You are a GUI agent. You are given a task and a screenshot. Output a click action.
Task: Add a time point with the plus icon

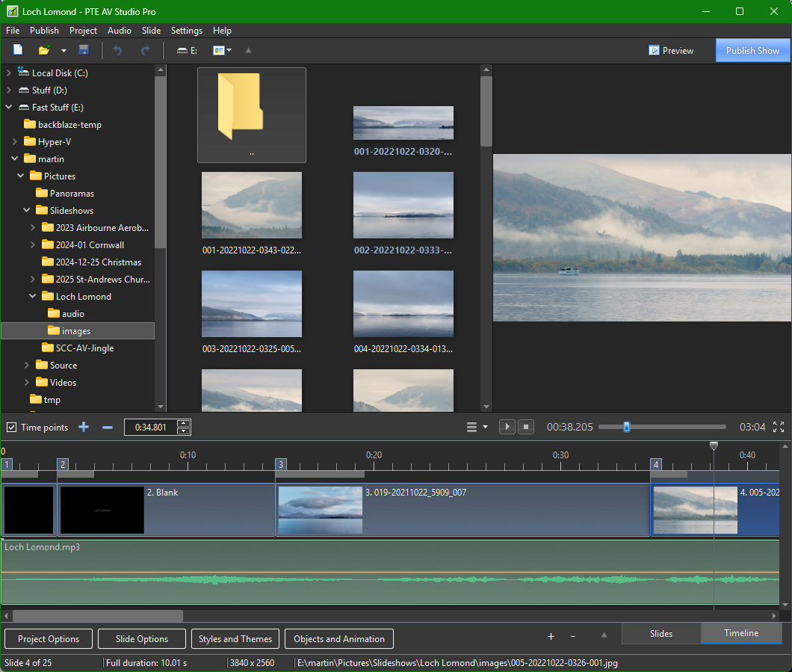click(x=84, y=427)
